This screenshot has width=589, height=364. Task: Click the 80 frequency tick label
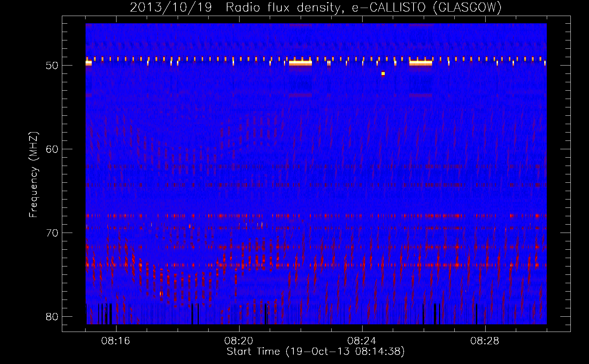pyautogui.click(x=52, y=317)
